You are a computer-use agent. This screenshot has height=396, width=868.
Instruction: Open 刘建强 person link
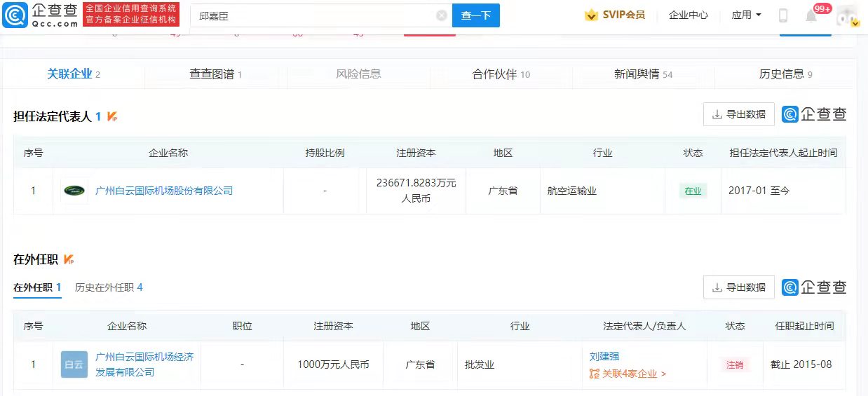604,357
